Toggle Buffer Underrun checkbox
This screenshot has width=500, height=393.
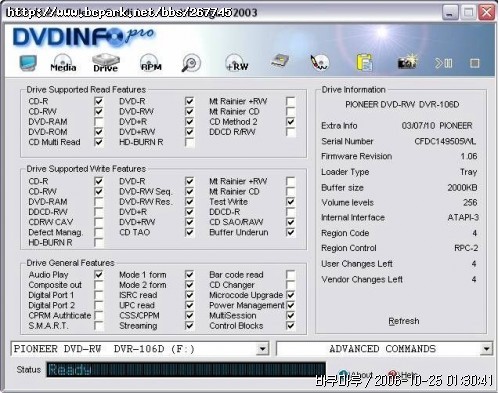(291, 232)
